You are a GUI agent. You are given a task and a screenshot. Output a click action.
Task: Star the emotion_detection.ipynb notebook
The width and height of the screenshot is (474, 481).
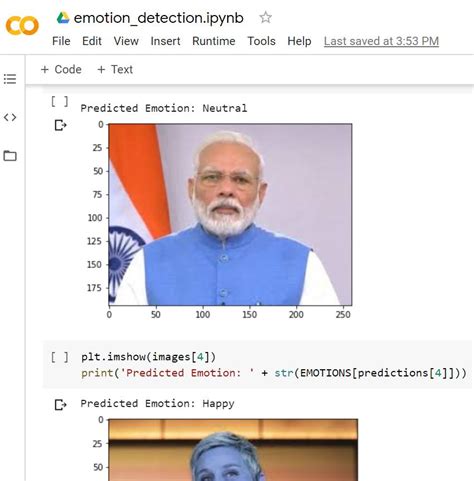coord(265,17)
